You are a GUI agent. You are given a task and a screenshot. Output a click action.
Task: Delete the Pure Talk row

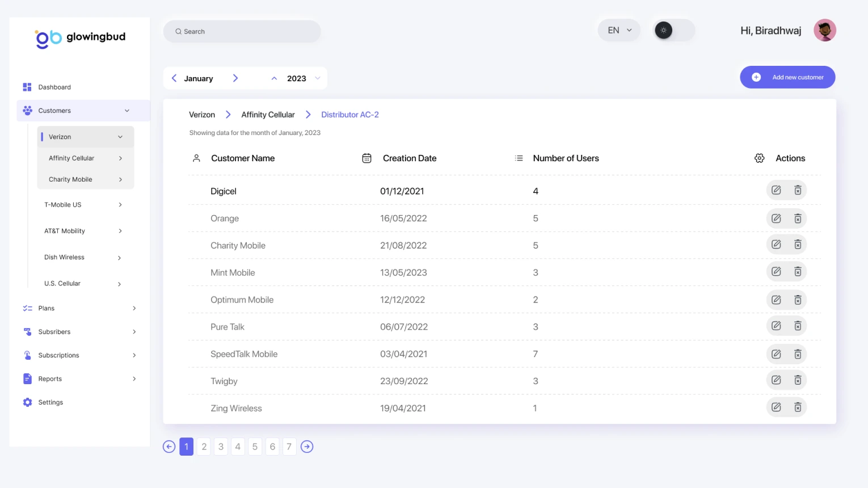click(798, 326)
